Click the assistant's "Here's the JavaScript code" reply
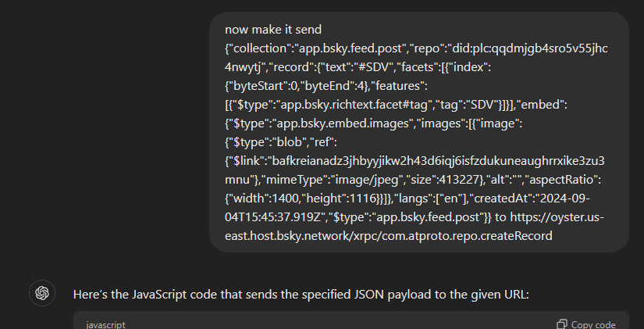Viewport: 644px width, 329px height. tap(301, 294)
